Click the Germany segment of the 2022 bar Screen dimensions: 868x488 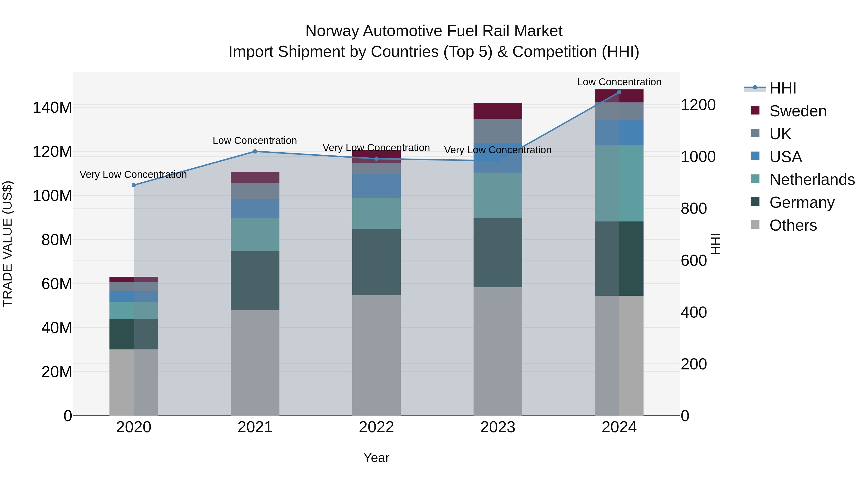(376, 262)
